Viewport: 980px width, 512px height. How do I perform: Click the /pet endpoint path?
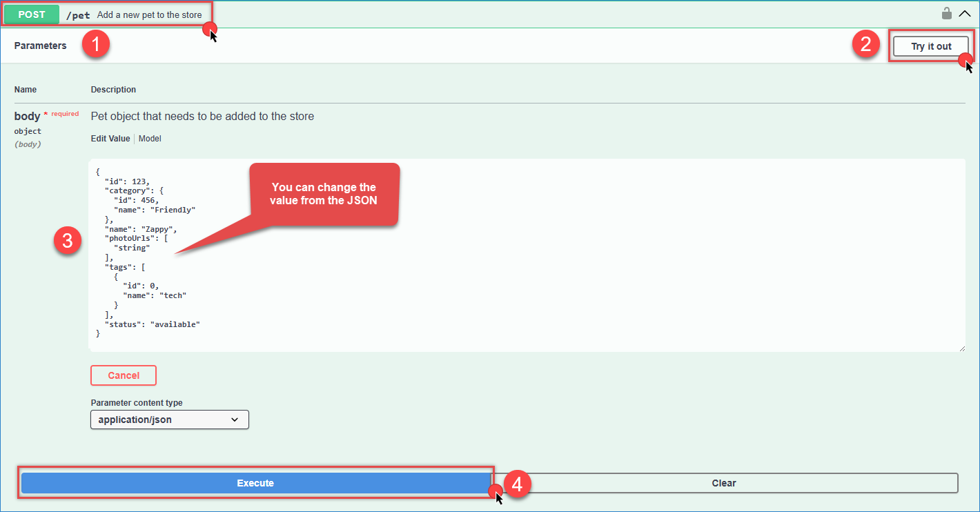pos(78,15)
